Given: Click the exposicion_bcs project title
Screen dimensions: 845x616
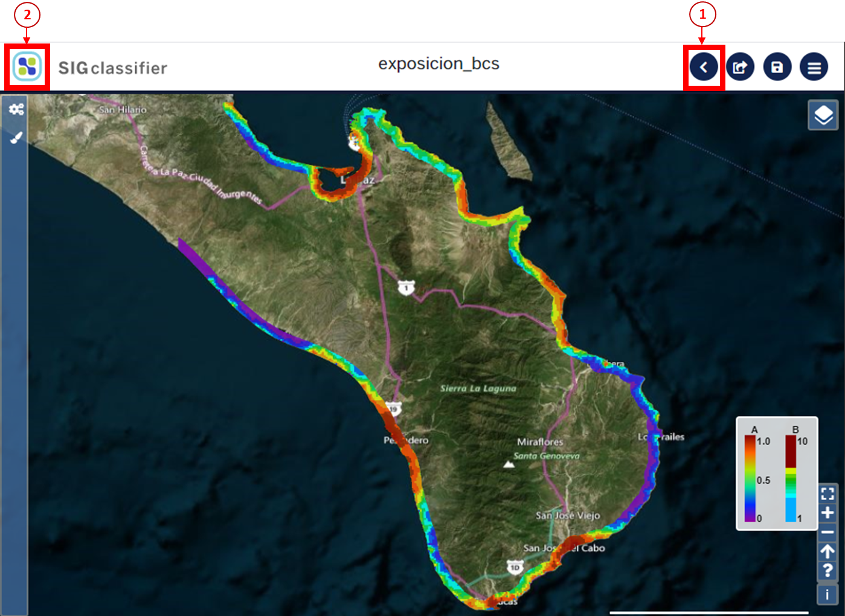Looking at the screenshot, I should [x=439, y=64].
